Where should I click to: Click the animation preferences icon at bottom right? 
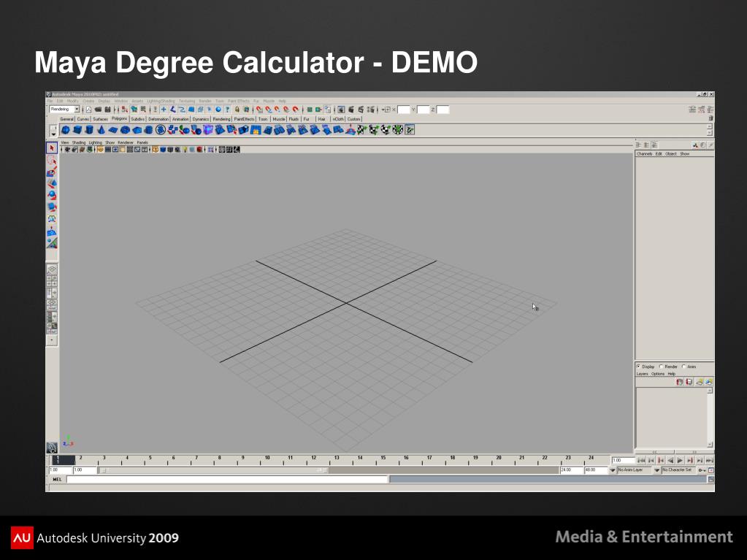[x=710, y=470]
